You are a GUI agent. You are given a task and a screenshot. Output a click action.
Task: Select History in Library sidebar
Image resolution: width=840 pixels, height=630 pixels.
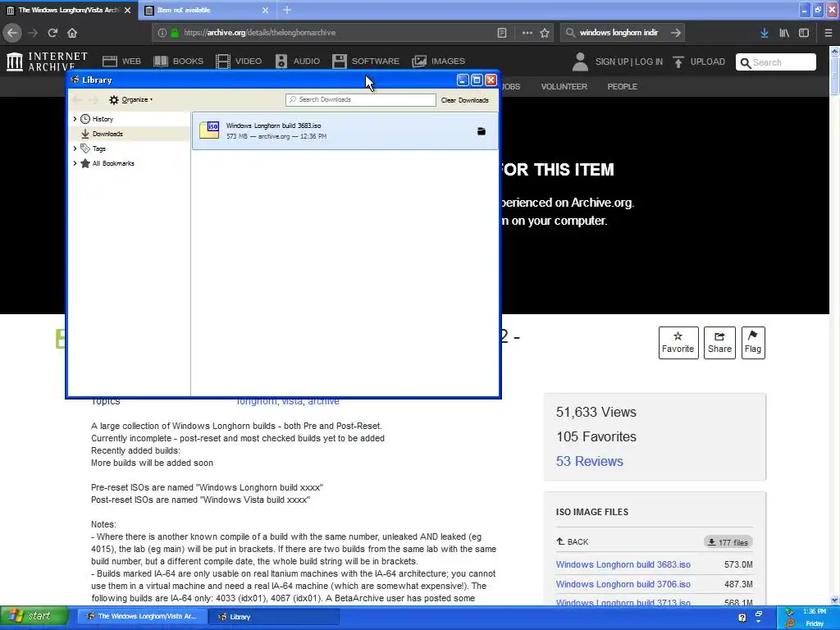click(x=103, y=119)
